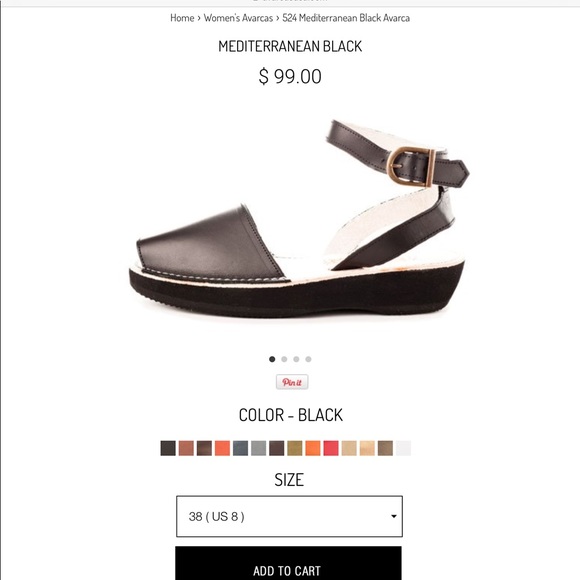The height and width of the screenshot is (580, 580).
Task: Pick the navy blue color swatch
Action: click(240, 448)
